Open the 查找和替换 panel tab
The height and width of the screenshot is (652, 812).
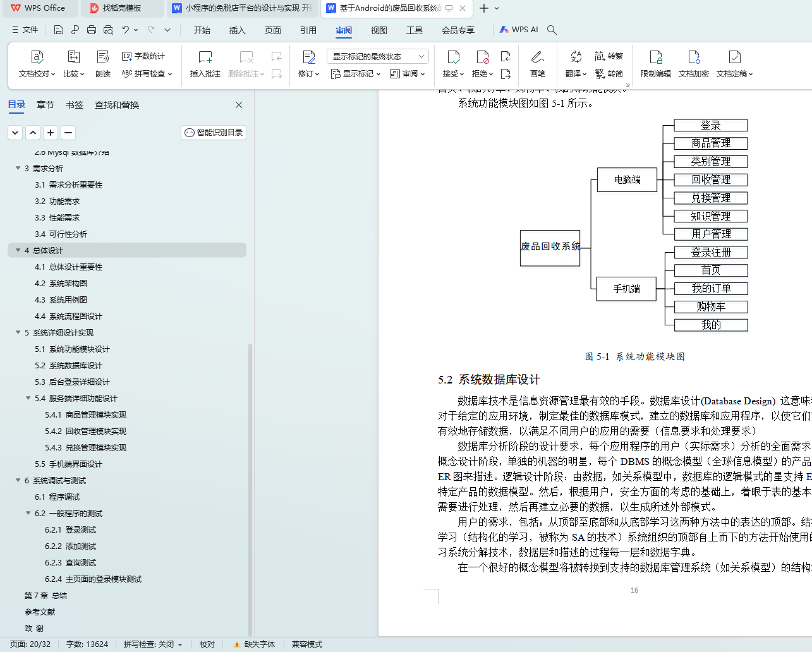117,105
